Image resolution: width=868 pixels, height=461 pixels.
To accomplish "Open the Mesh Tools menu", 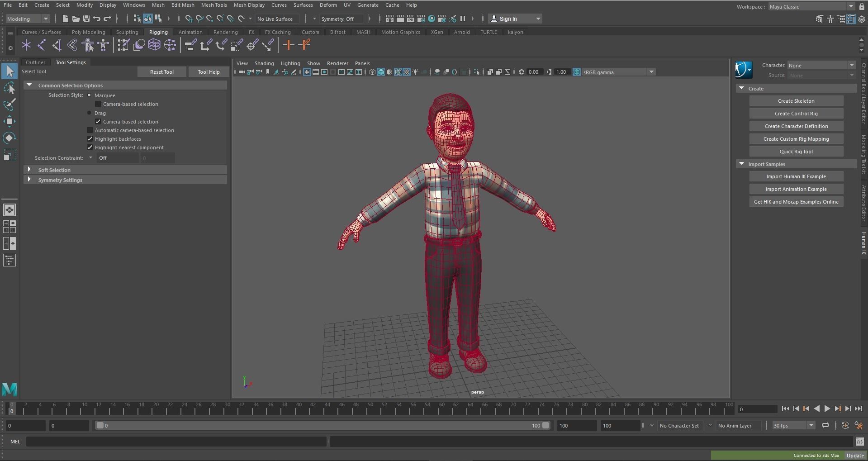I will pos(213,5).
